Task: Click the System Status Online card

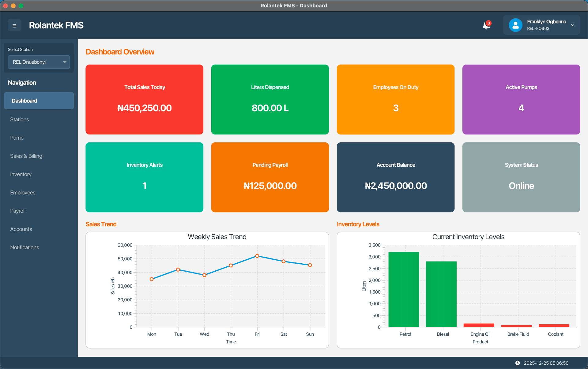Action: pyautogui.click(x=521, y=177)
